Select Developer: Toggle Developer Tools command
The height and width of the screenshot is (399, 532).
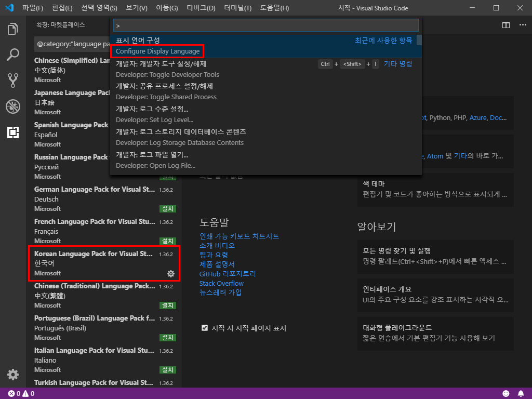coord(265,69)
